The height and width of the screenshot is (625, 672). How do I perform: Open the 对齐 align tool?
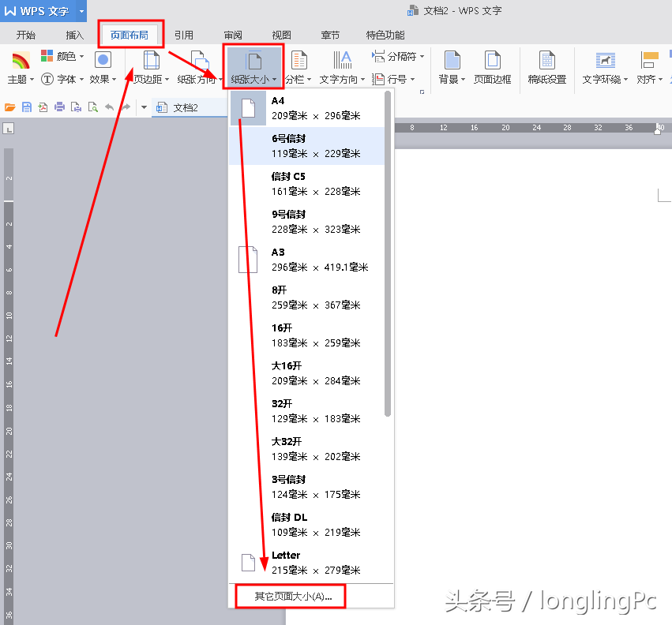649,67
